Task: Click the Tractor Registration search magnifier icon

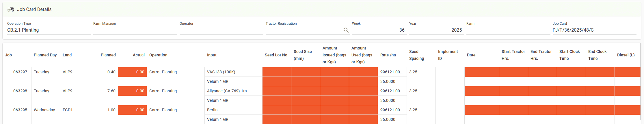Action: [x=346, y=30]
